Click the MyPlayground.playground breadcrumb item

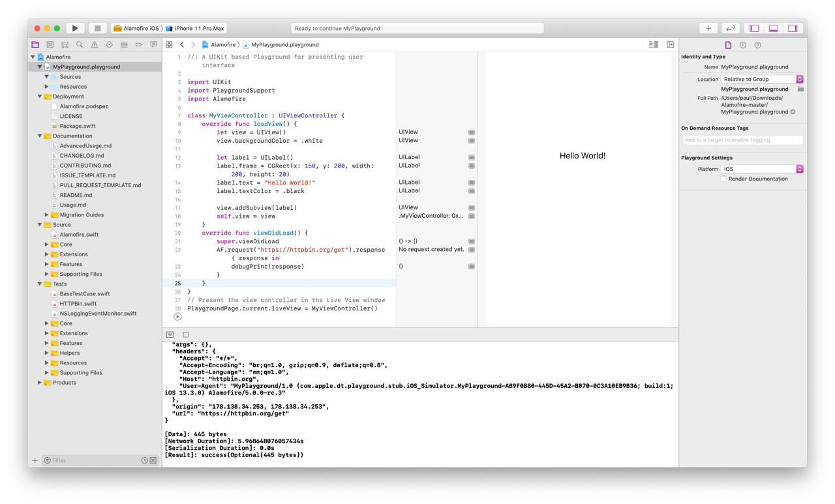pos(281,44)
